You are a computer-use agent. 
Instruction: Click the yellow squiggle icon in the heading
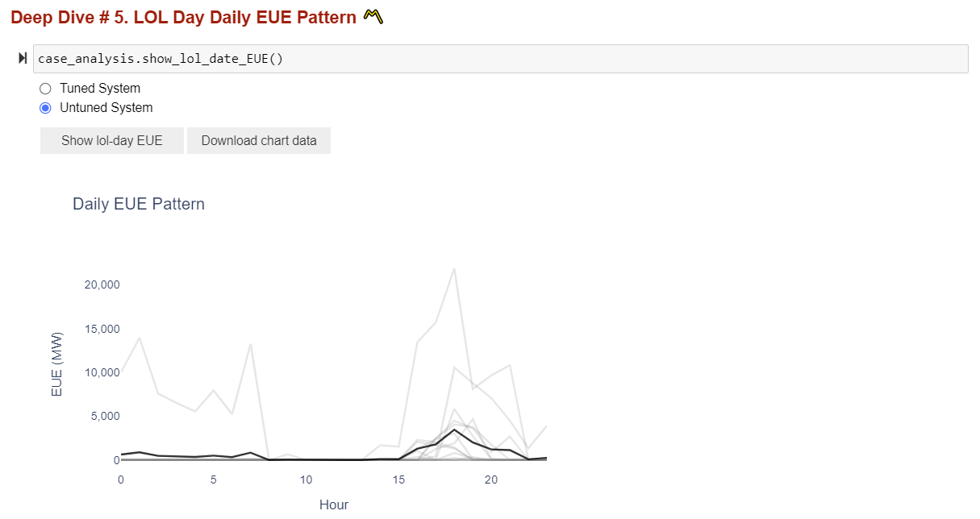[373, 15]
